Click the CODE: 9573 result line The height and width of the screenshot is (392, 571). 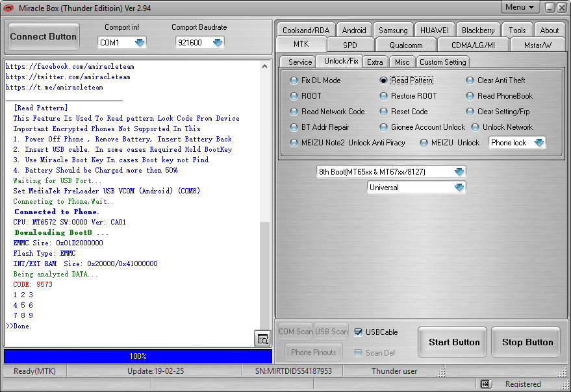pyautogui.click(x=32, y=284)
